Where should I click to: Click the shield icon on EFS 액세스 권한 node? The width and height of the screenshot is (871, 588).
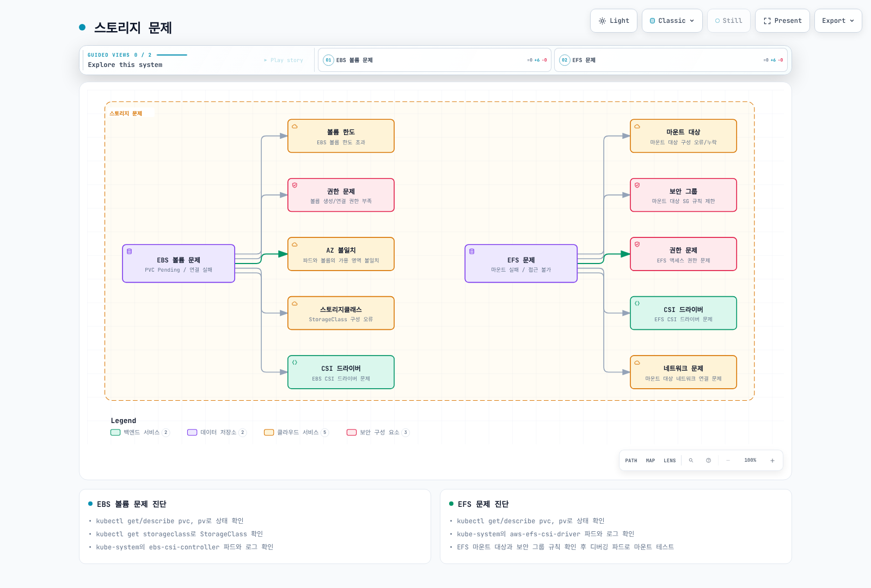pyautogui.click(x=637, y=244)
